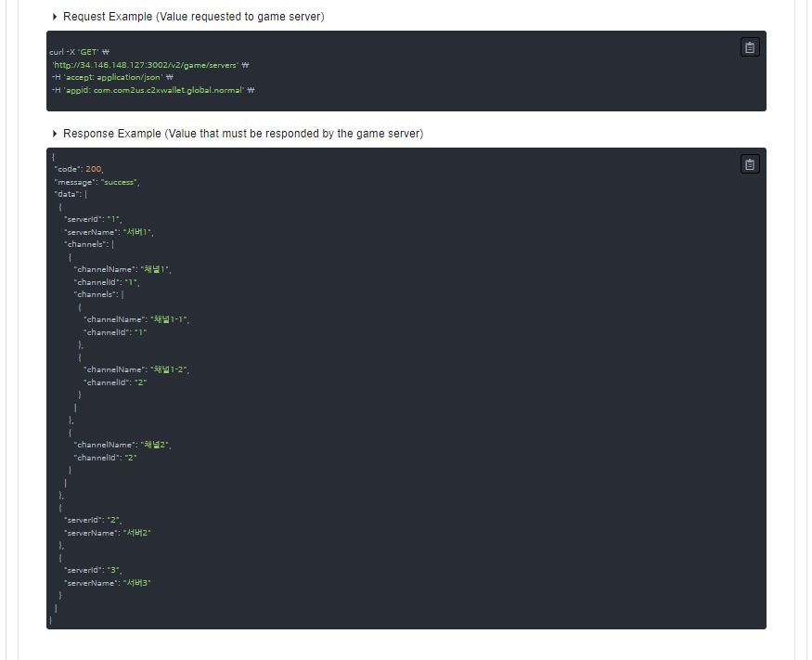Copy the curl request example code
812x660 pixels.
(x=749, y=47)
